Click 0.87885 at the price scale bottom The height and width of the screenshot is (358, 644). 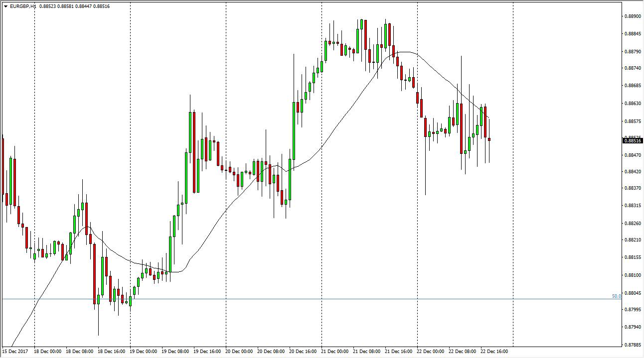(632, 345)
